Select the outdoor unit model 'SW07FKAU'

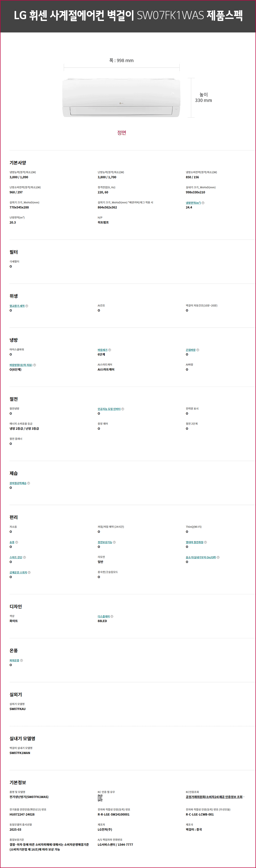coord(18,709)
